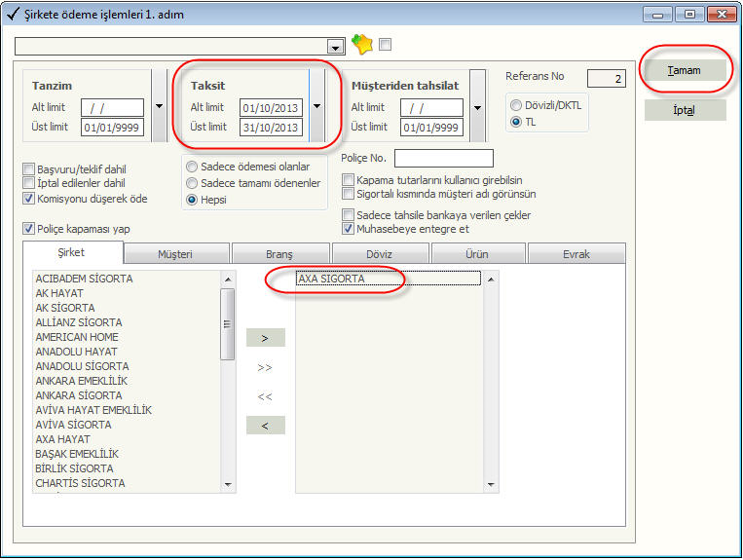Click the İptal button

point(685,110)
